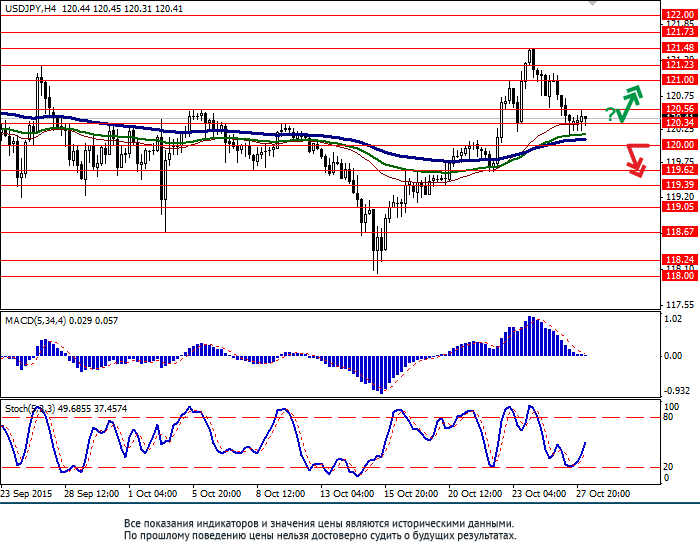Click the 13 Oct 04:00 date label

pyautogui.click(x=347, y=494)
